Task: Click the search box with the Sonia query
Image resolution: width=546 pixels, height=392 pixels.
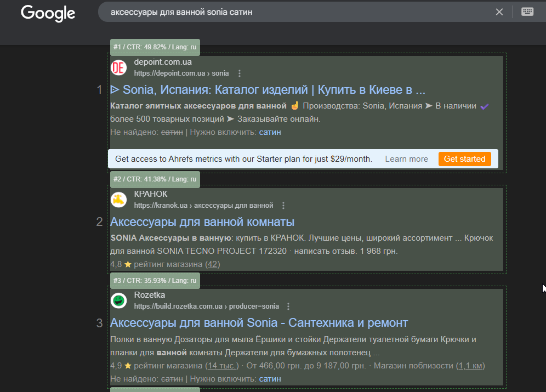Action: [x=299, y=12]
